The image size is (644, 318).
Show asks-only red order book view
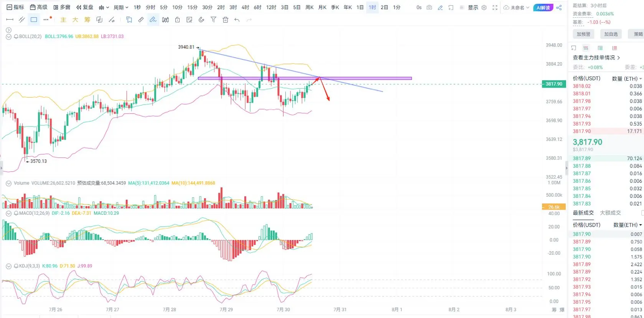coord(614,48)
